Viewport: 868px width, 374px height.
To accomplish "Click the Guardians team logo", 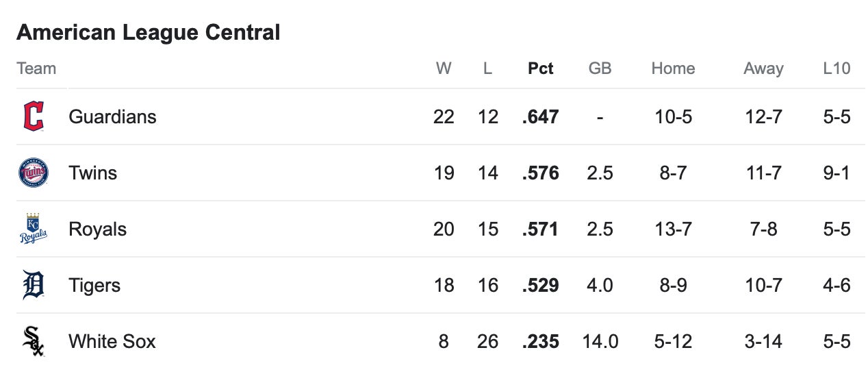I will tap(34, 116).
